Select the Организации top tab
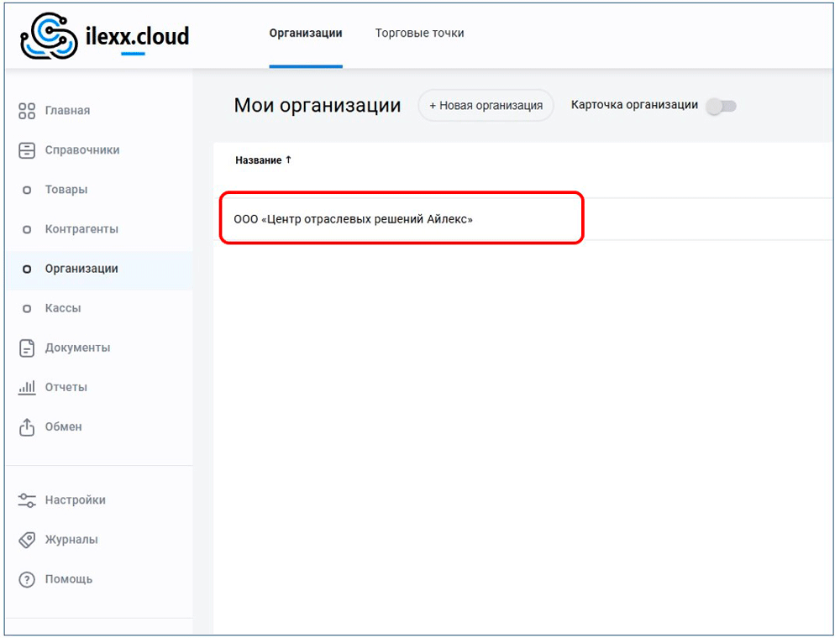Screen dimensions: 840x638 coord(306,34)
